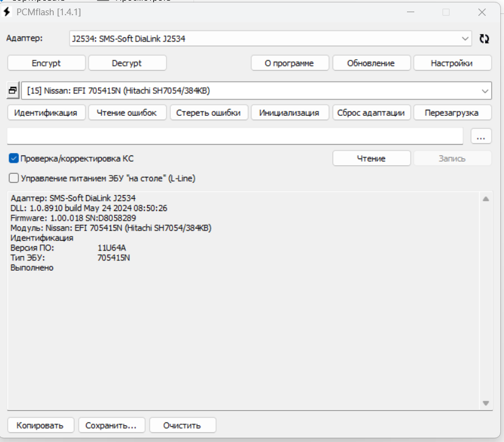This screenshot has width=504, height=442.
Task: Click Стереть ошибки to clear errors
Action: point(209,113)
